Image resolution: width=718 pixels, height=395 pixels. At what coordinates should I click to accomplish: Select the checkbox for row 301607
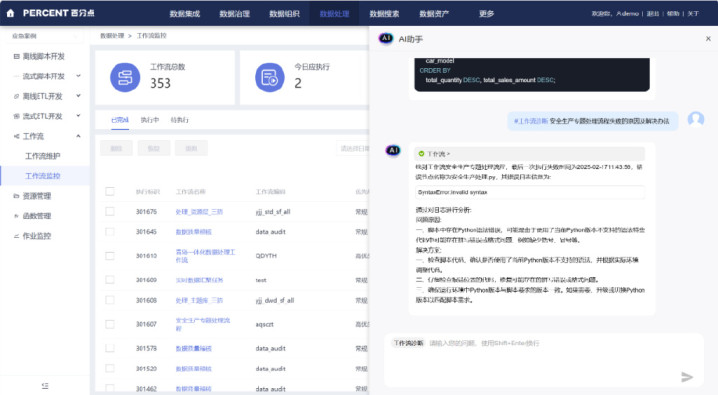point(110,324)
